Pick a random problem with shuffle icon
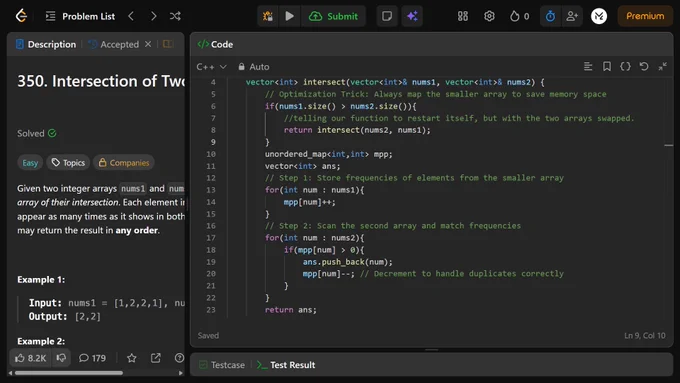Screen dimensions: 680x383 [x=175, y=16]
